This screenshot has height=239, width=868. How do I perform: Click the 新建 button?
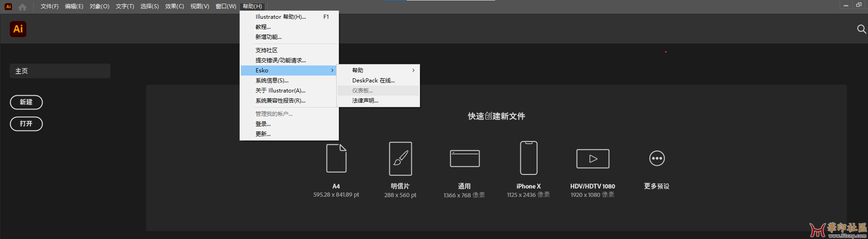[26, 102]
